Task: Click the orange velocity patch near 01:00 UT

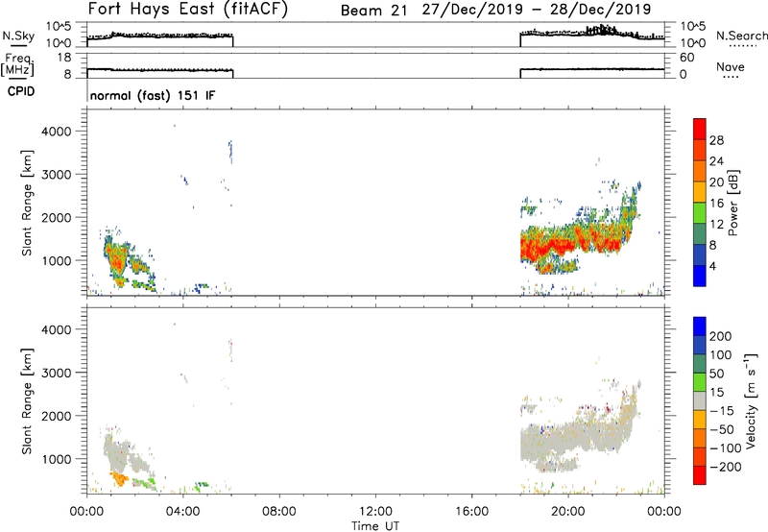Action: pos(118,478)
